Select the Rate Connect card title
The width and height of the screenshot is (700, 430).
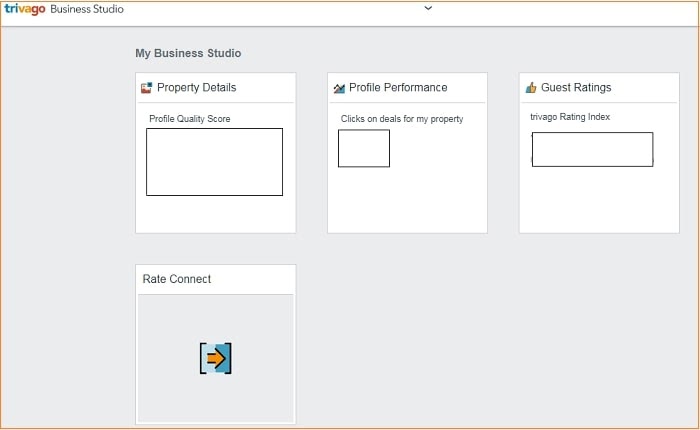(177, 279)
